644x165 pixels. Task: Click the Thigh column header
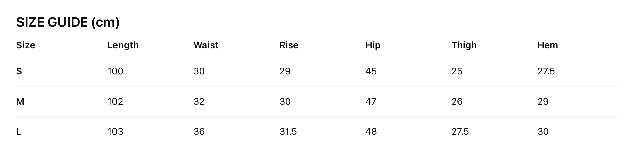coord(464,45)
